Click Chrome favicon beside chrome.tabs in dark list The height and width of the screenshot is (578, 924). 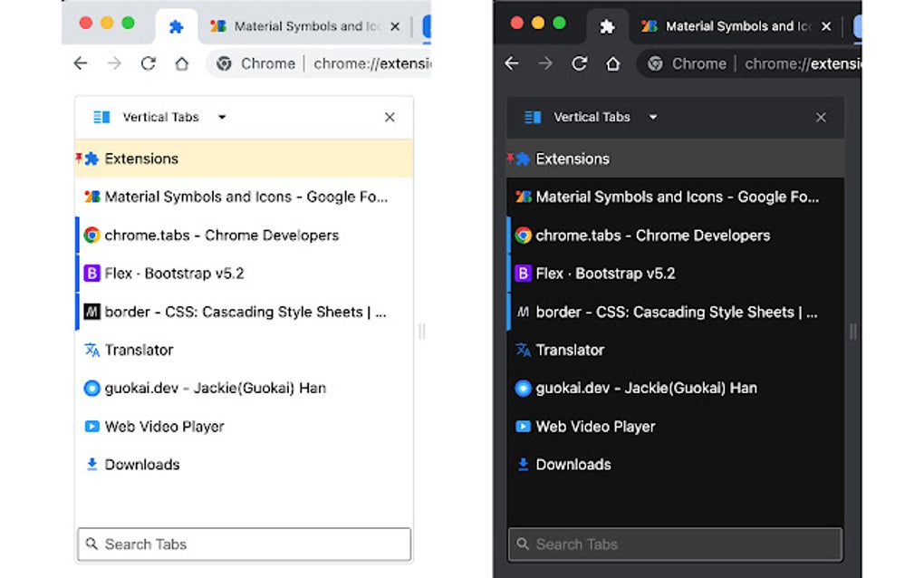pos(523,236)
